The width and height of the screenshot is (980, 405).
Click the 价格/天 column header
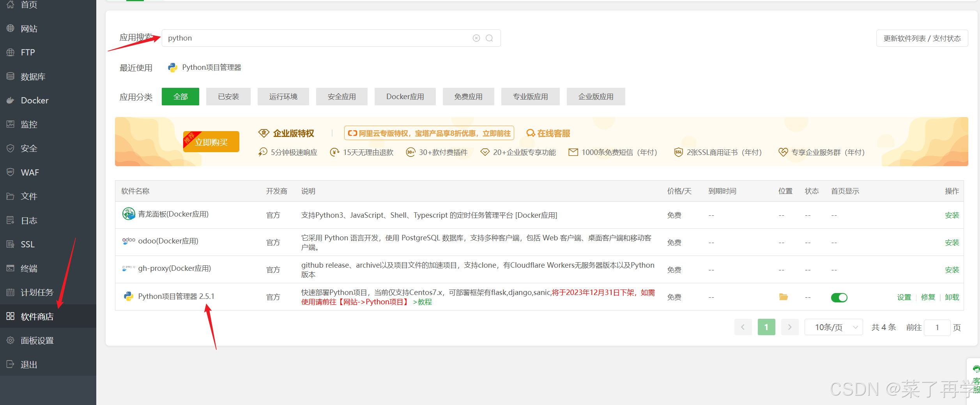pos(679,191)
